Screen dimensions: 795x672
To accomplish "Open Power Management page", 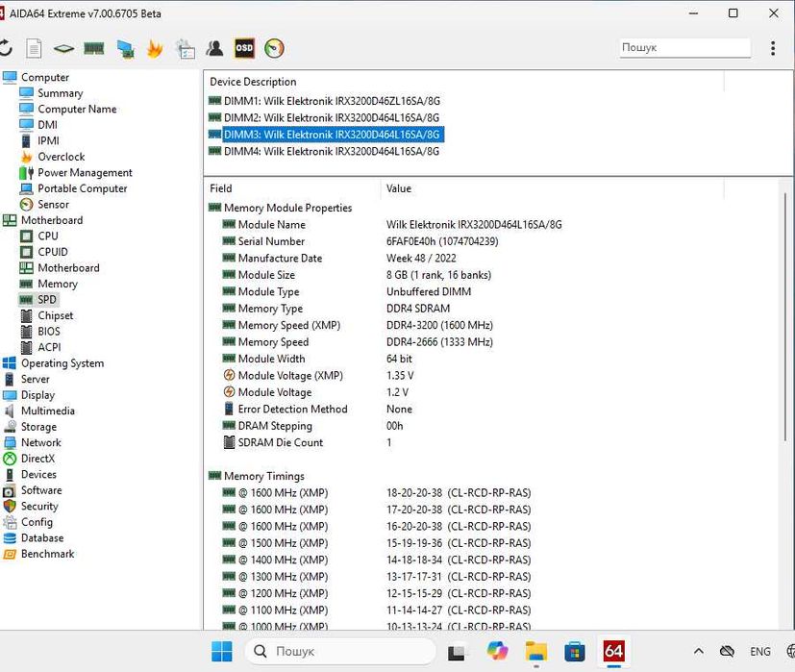I will tap(85, 172).
